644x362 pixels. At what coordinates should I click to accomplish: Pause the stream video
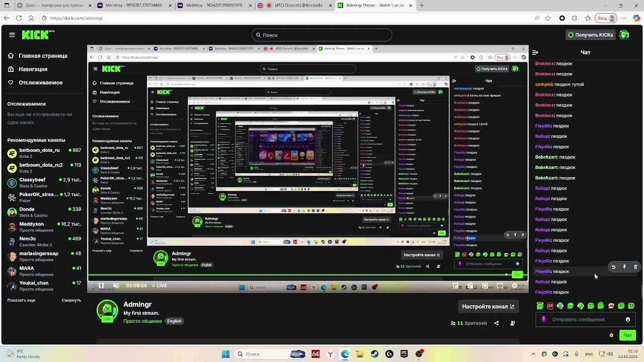101,286
